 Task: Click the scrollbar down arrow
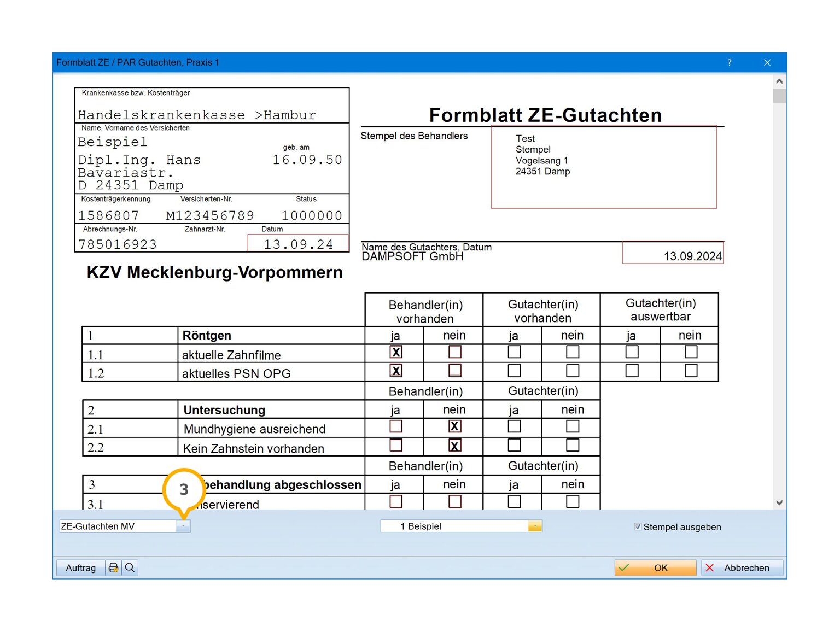(x=779, y=502)
